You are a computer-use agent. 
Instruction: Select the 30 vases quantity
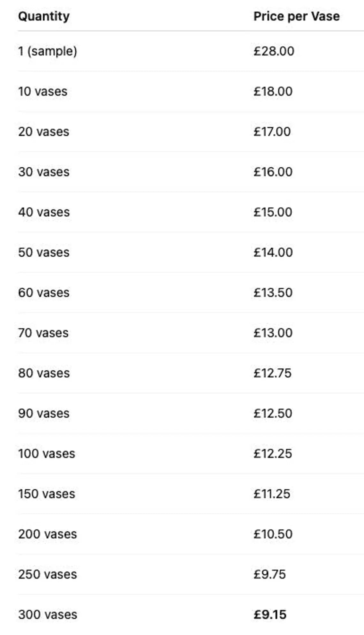pos(44,172)
